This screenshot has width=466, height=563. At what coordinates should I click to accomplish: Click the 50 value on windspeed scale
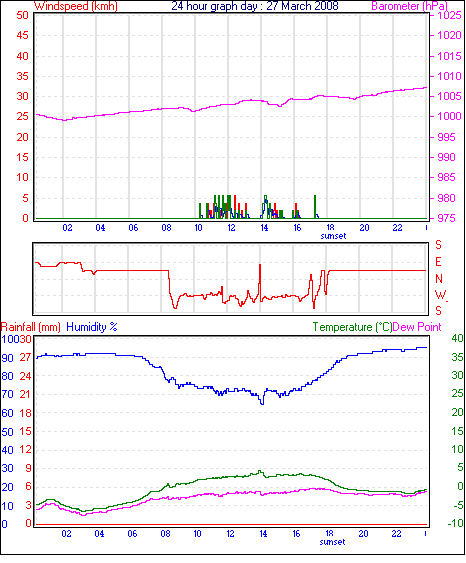pos(22,15)
